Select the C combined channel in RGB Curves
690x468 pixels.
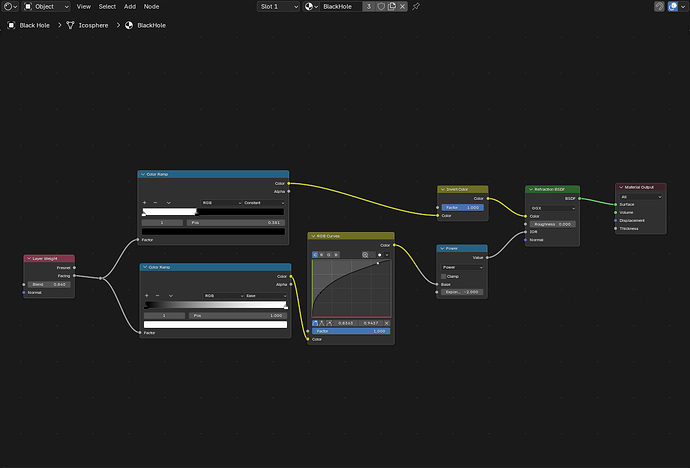pyautogui.click(x=315, y=255)
